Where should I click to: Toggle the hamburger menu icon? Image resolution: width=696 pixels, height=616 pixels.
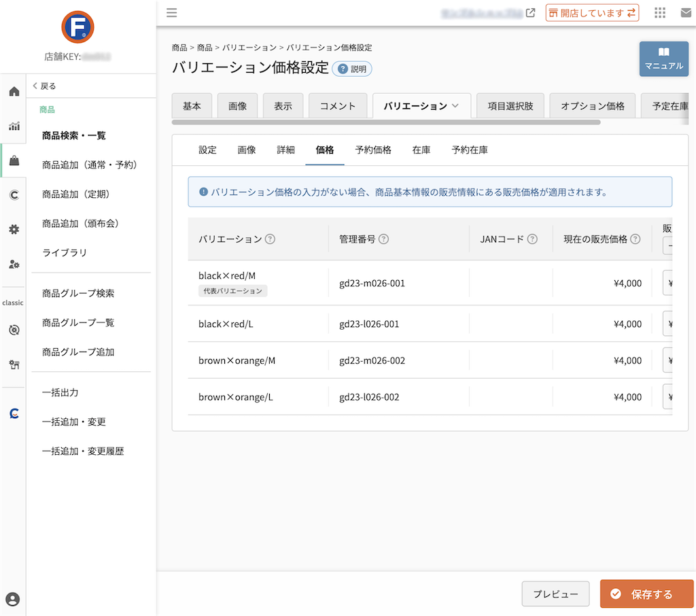(172, 12)
